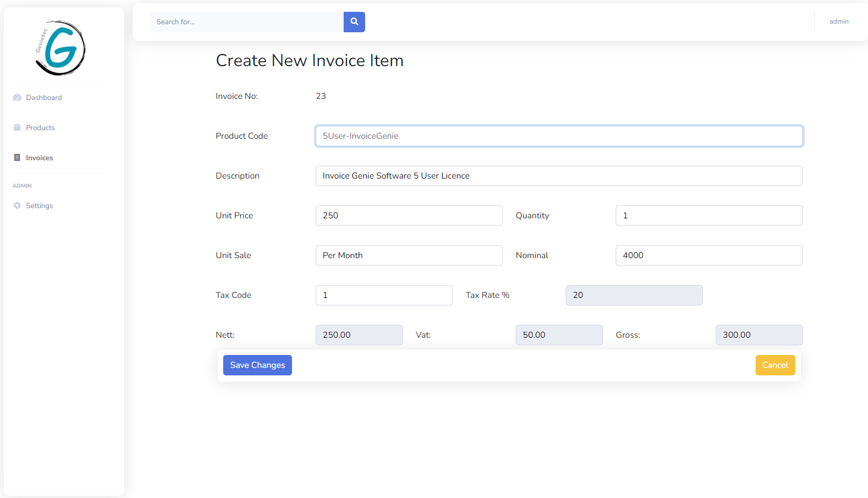The height and width of the screenshot is (498, 868).
Task: Click the Invoice No: label
Action: (x=237, y=96)
